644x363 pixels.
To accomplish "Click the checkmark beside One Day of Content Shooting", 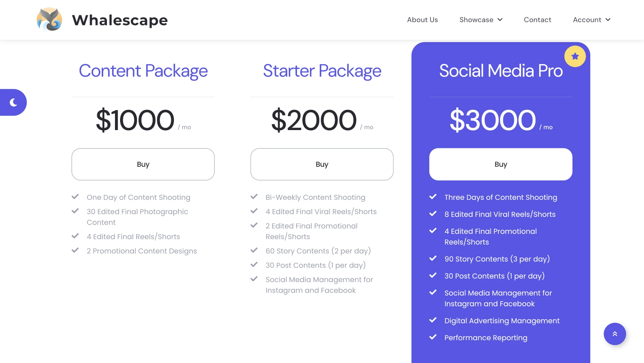I will [75, 197].
